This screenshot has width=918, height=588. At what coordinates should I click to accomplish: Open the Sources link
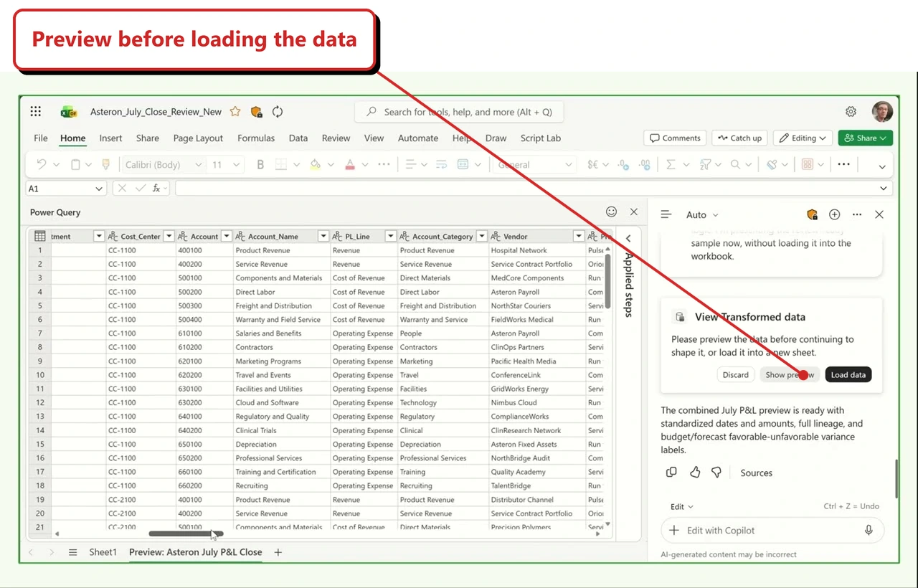pyautogui.click(x=756, y=473)
